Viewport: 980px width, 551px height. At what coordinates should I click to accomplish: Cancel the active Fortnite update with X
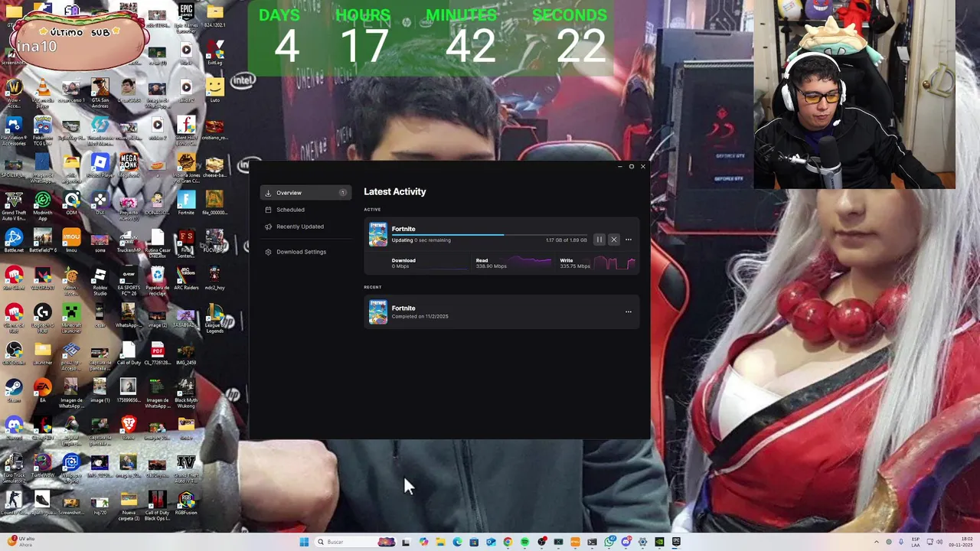pyautogui.click(x=613, y=240)
